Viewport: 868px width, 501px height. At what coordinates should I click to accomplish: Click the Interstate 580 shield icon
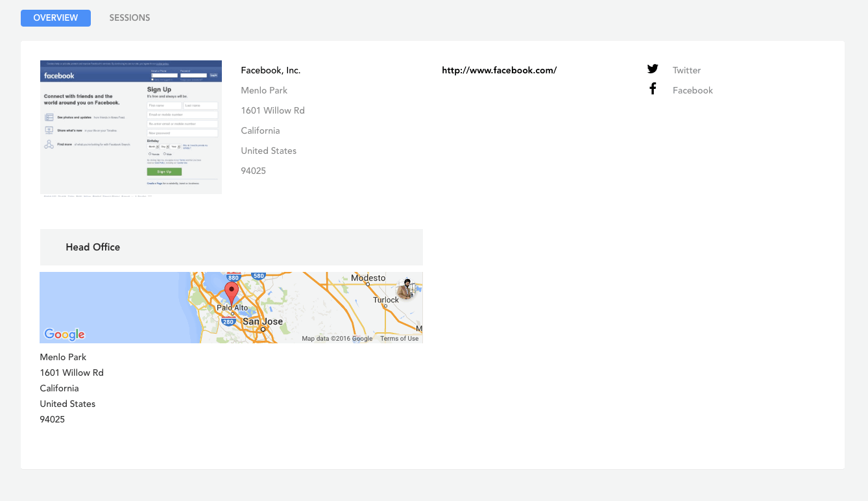click(x=258, y=276)
